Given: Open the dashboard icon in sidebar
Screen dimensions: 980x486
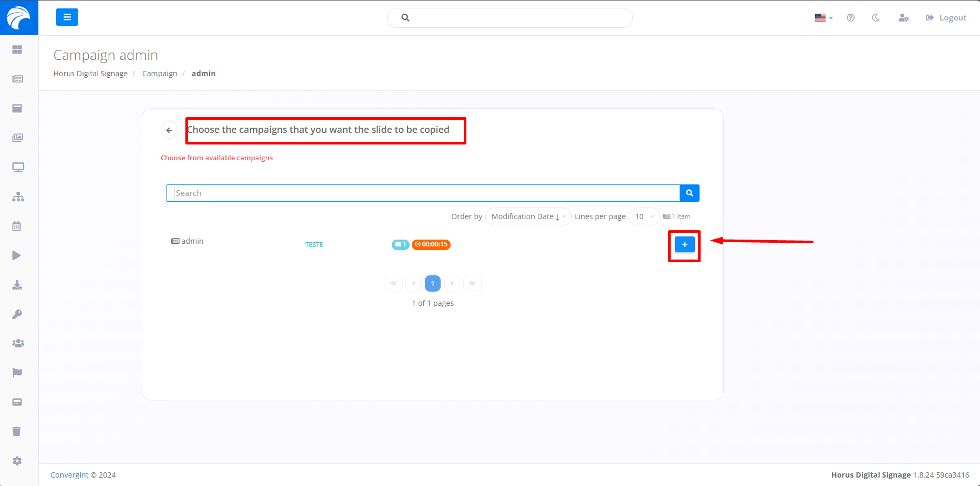Looking at the screenshot, I should point(17,49).
